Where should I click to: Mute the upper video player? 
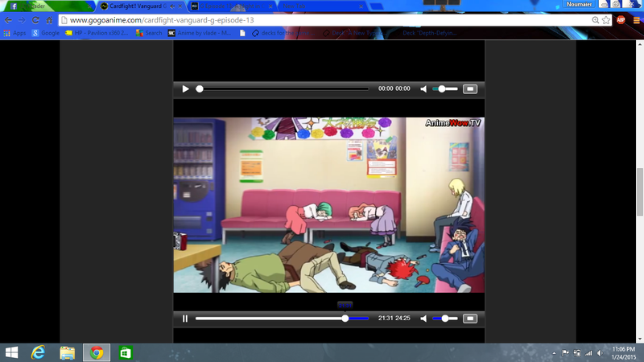(x=423, y=88)
